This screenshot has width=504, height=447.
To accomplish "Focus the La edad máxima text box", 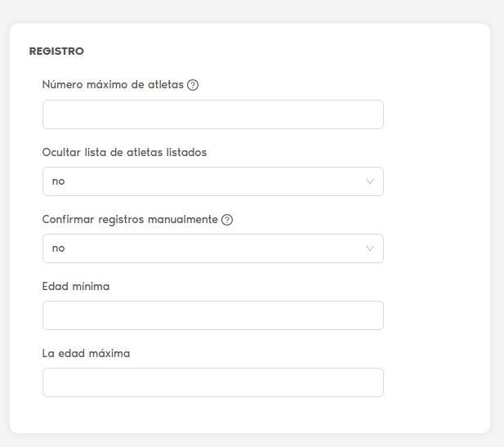I will [x=212, y=382].
